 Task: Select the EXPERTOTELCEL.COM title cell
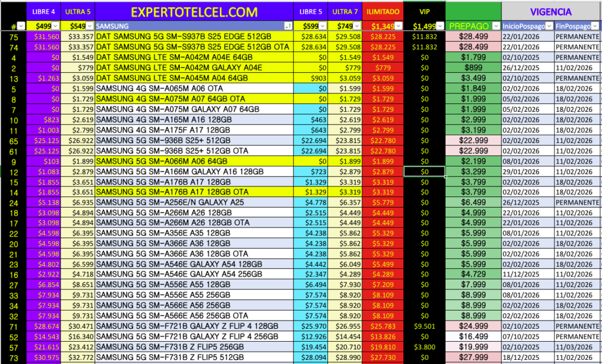193,11
